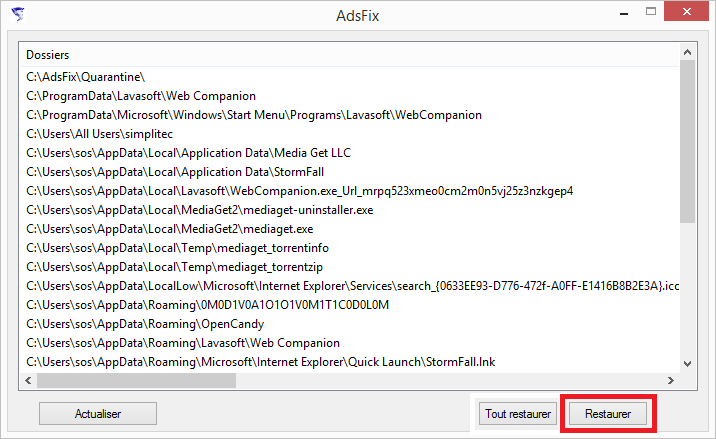Select the C:\AdsFix\Quarantine\ entry

pos(87,77)
